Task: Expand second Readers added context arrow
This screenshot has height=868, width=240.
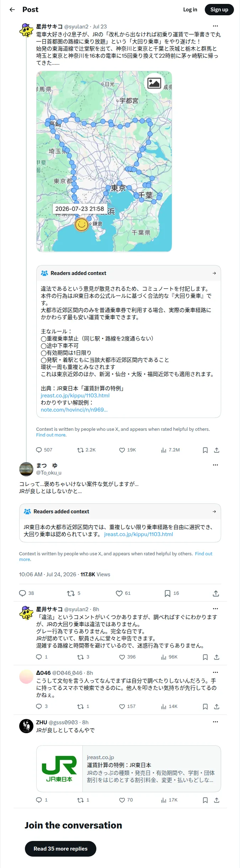Action: [214, 512]
